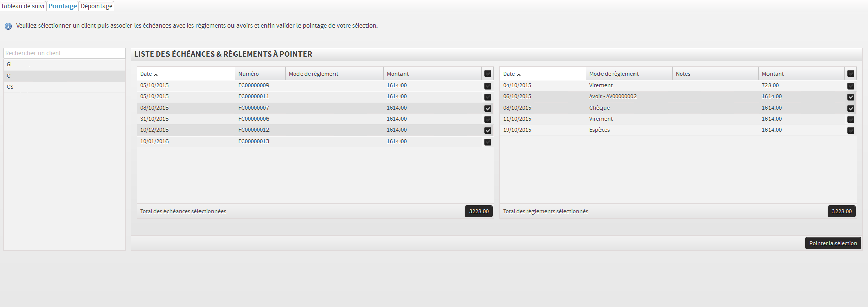Open the Tableau de suivi tab
This screenshot has width=868, height=307.
pos(23,6)
